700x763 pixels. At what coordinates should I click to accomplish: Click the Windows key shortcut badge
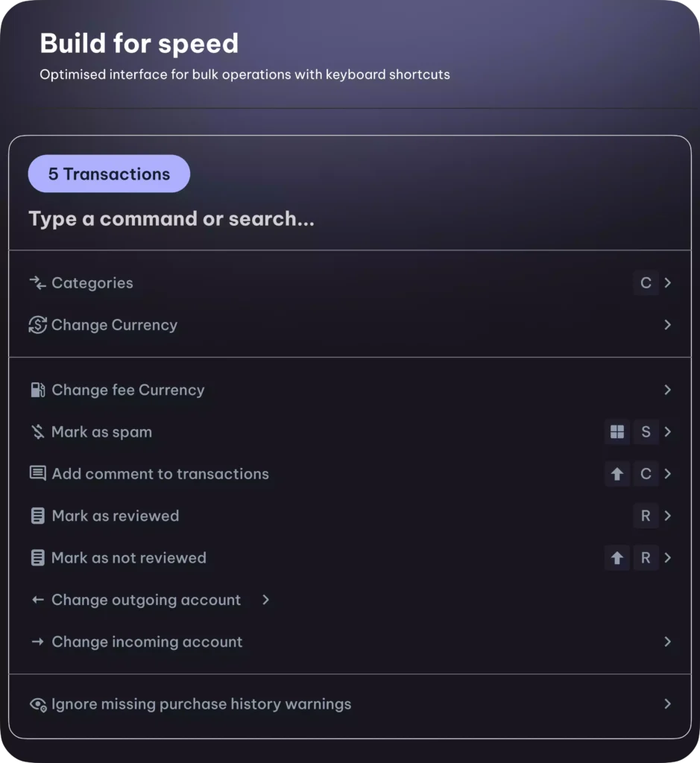pyautogui.click(x=617, y=431)
